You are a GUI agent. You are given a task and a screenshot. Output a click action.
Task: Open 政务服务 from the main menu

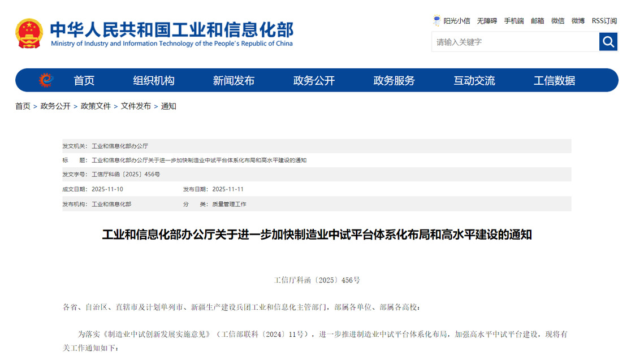click(x=394, y=81)
